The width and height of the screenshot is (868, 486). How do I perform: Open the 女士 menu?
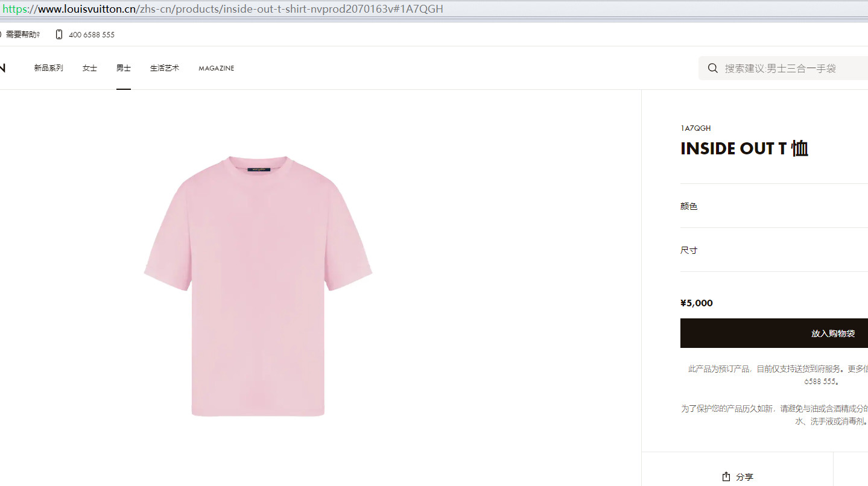(90, 68)
